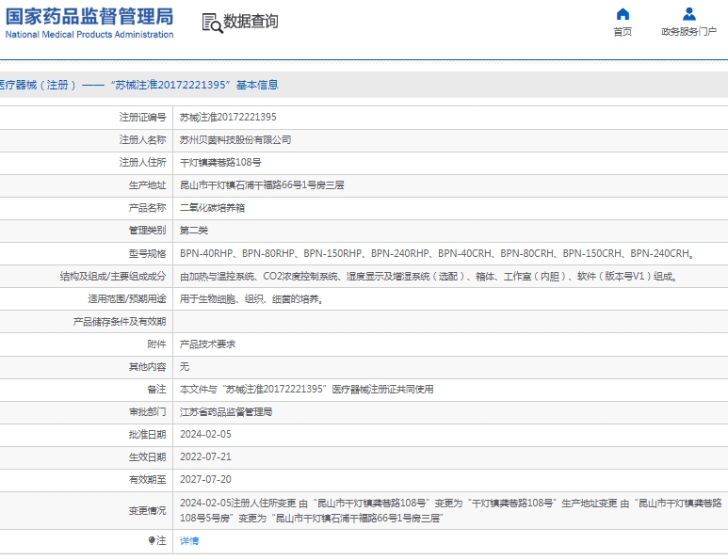
Task: Click the 生效日期 label
Action: click(x=147, y=457)
